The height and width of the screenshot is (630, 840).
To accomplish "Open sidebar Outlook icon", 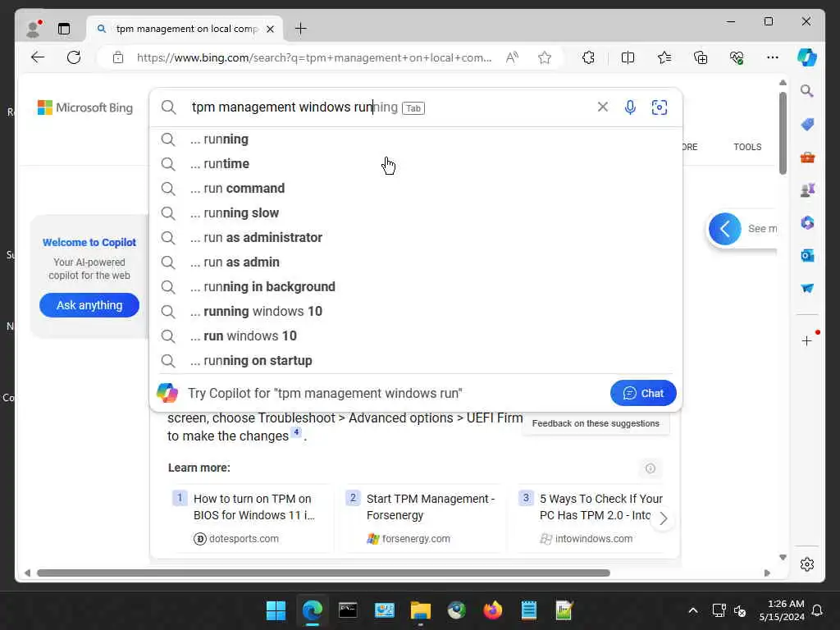I will click(x=807, y=256).
